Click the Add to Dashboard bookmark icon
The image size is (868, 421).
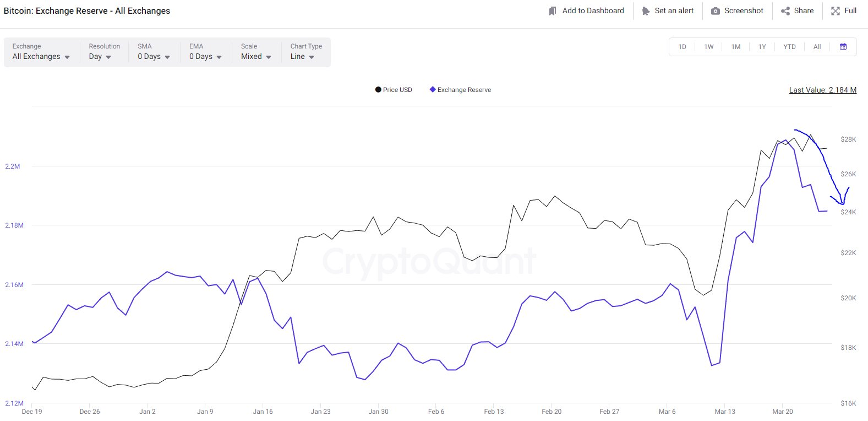pos(553,11)
